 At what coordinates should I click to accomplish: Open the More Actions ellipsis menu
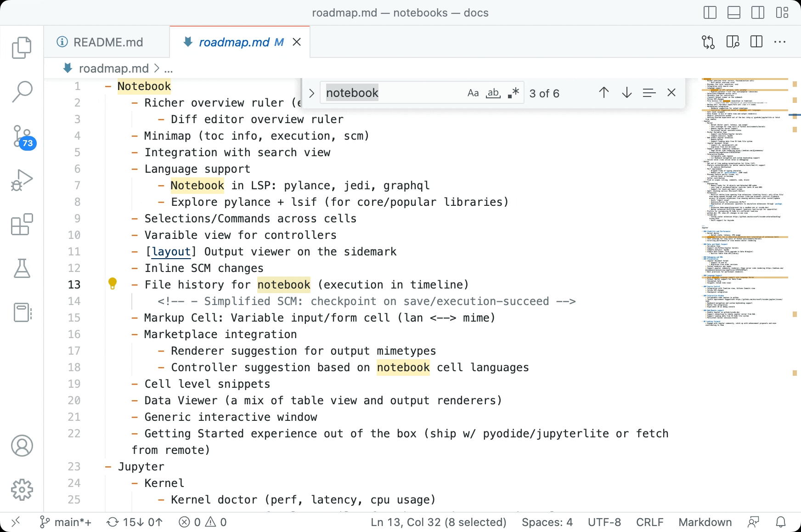pyautogui.click(x=779, y=42)
